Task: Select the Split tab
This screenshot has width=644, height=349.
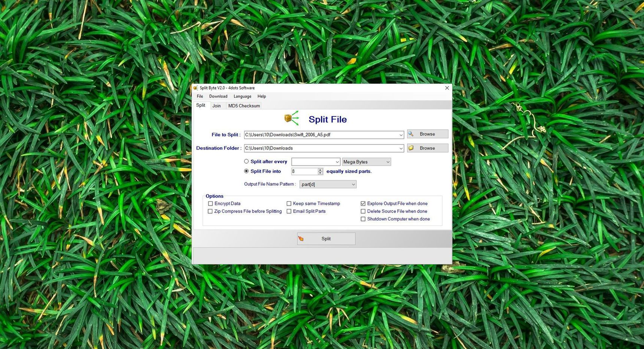Action: point(201,105)
